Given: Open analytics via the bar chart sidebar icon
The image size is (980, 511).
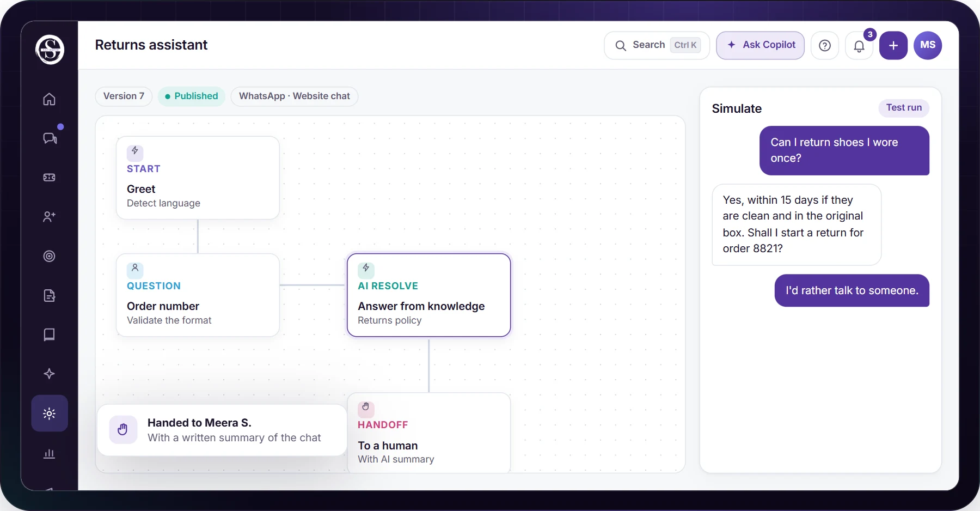Looking at the screenshot, I should tap(50, 453).
